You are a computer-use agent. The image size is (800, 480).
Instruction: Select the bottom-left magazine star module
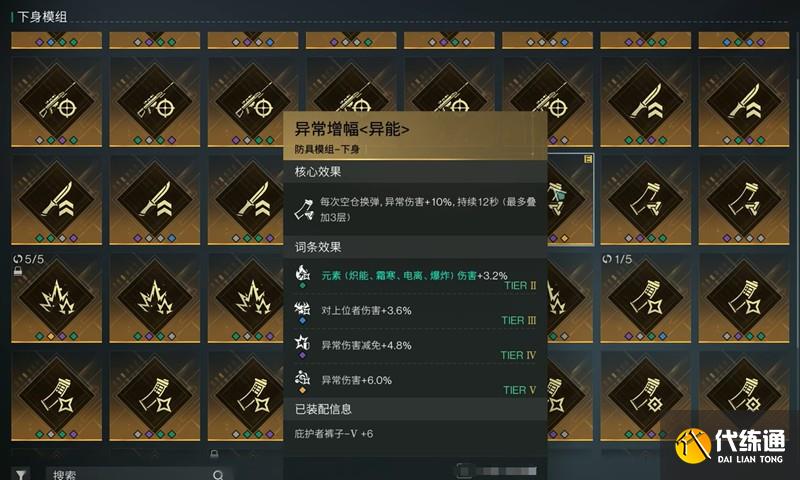click(56, 396)
